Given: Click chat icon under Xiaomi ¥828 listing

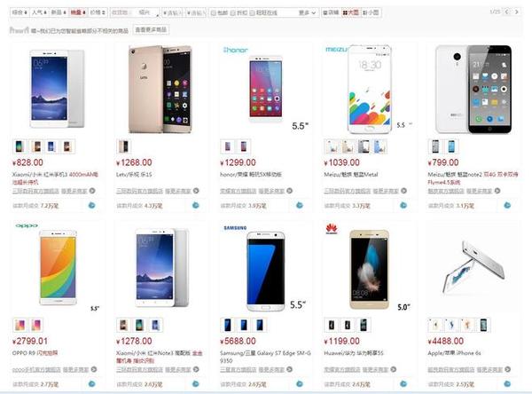Looking at the screenshot, I should click(91, 205).
